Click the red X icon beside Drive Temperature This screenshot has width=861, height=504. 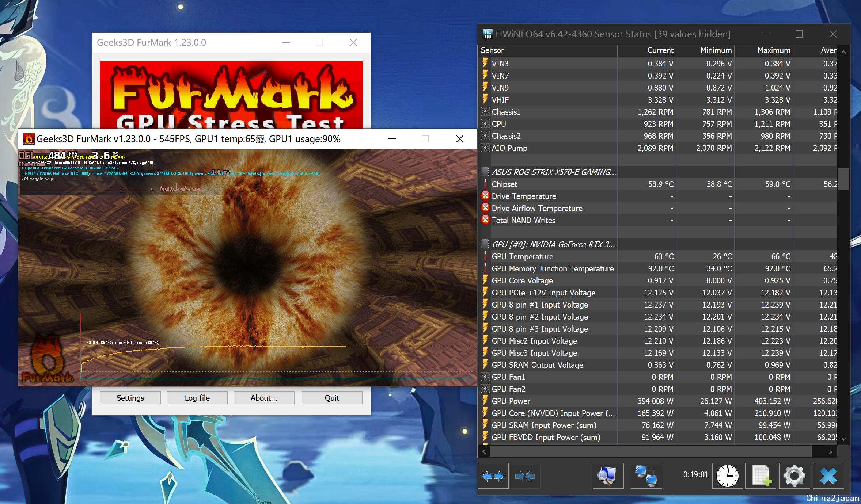click(485, 196)
